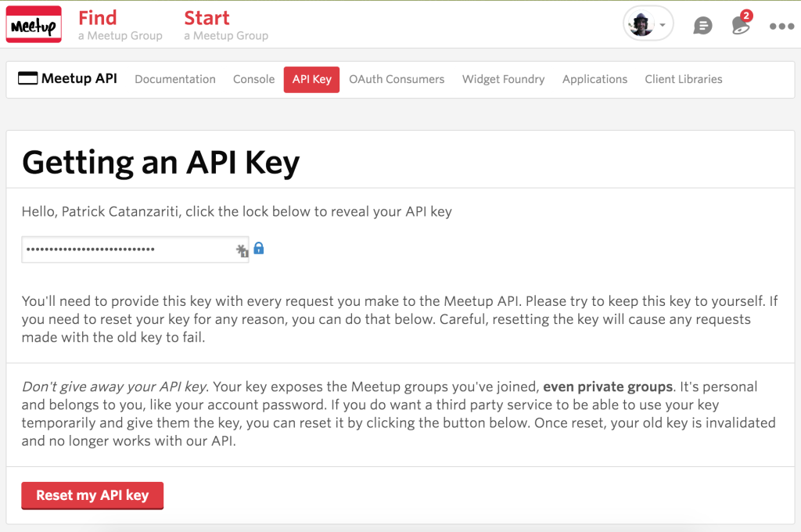Screen dimensions: 801x532
Task: Open the three-dots more menu
Action: pos(781,26)
